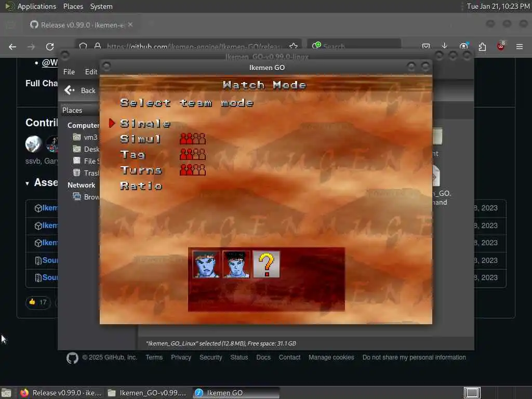Open the Places menu in top panel

[x=73, y=6]
